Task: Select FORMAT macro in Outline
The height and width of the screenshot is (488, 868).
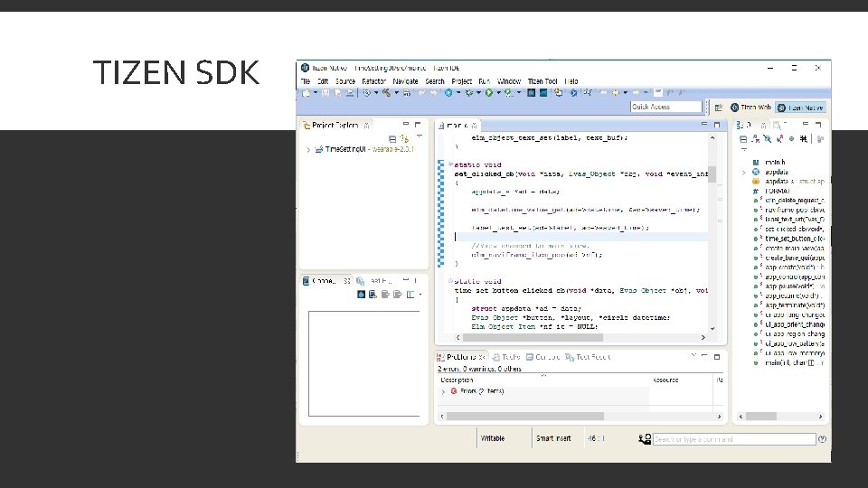Action: pos(771,191)
